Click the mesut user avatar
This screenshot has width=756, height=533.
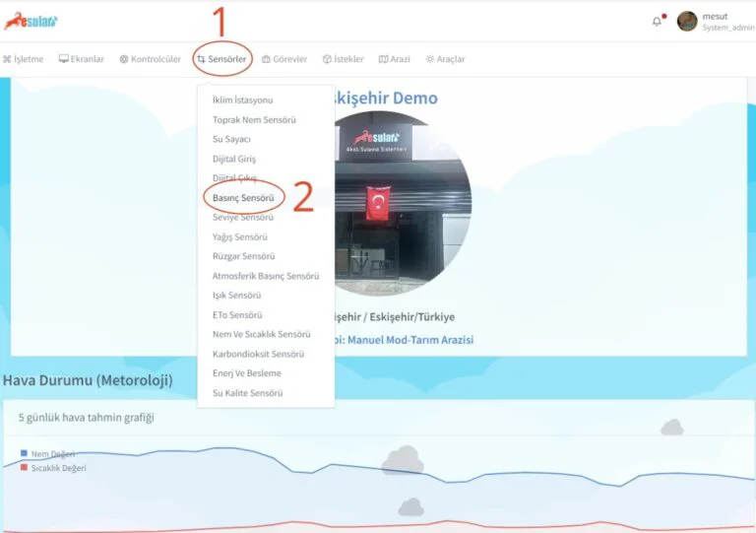(x=687, y=21)
